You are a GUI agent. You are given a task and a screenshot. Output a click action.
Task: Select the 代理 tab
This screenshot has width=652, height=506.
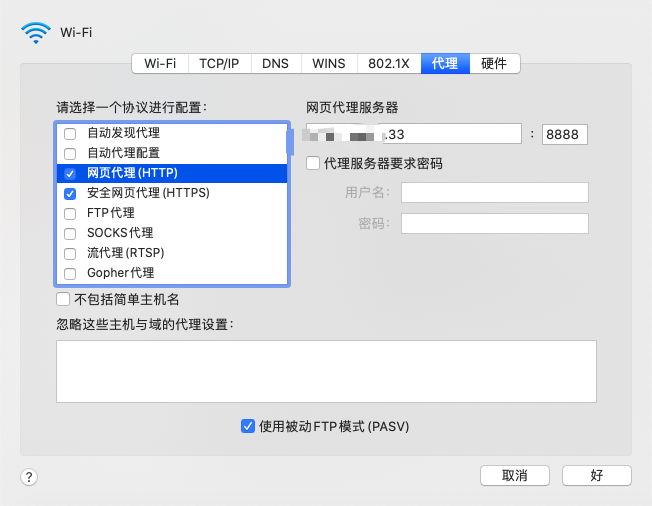pyautogui.click(x=445, y=64)
